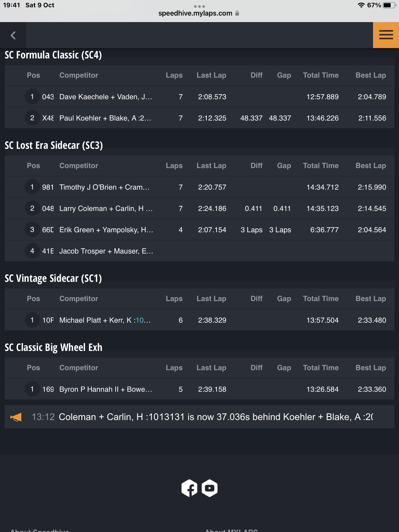
Task: Tap the orange megaphone announcement icon
Action: 16,417
